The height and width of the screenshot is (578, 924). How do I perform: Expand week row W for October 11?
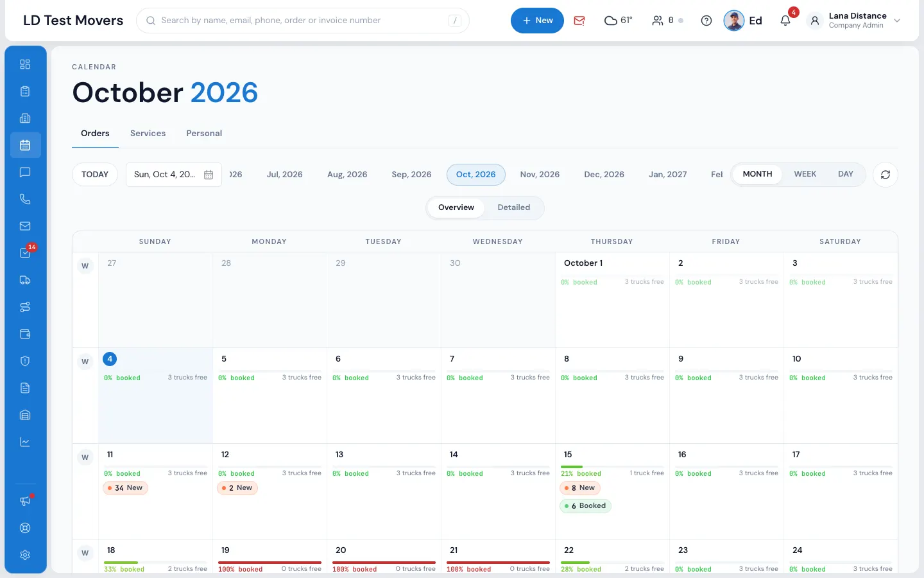pos(85,457)
